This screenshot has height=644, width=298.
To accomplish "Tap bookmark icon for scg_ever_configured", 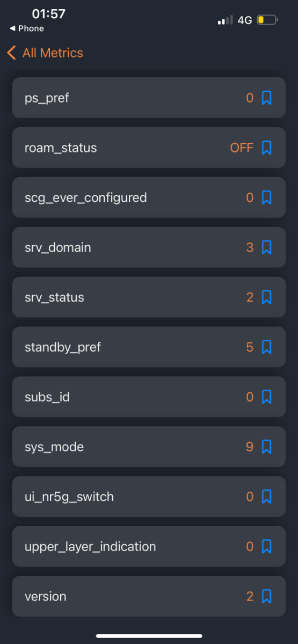I will (267, 197).
